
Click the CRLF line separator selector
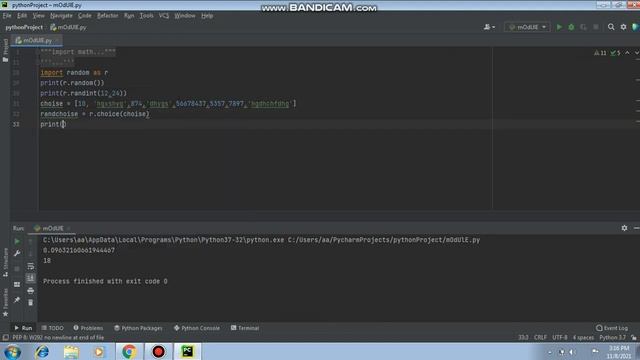(x=540, y=338)
